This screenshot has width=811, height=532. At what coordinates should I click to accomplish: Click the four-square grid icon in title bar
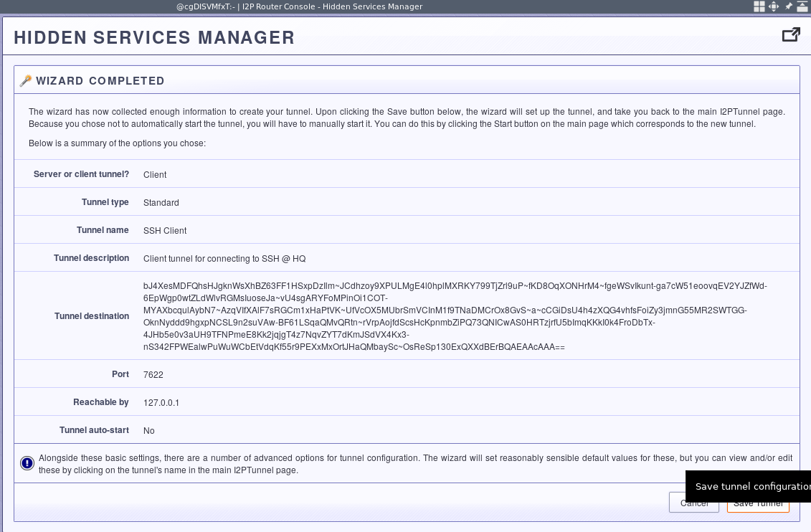click(x=759, y=6)
